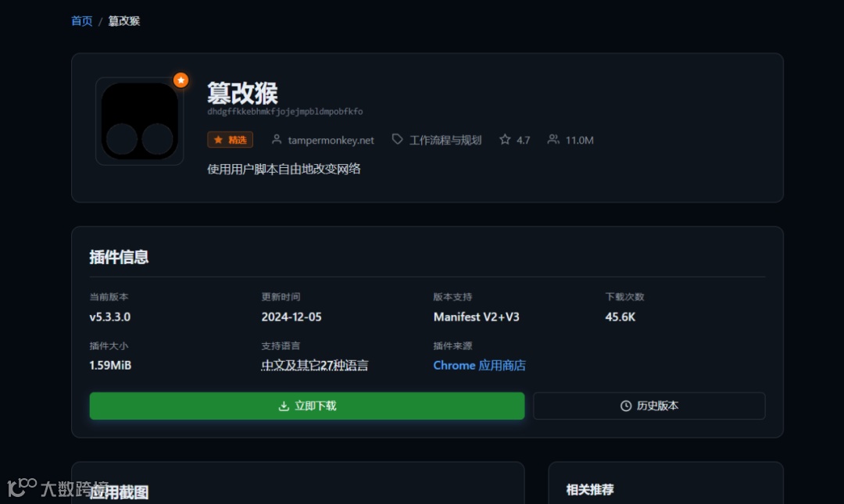Select the extension ID dhdgffkkebhmkfjojejmpbldmpobfkfo

[x=284, y=112]
